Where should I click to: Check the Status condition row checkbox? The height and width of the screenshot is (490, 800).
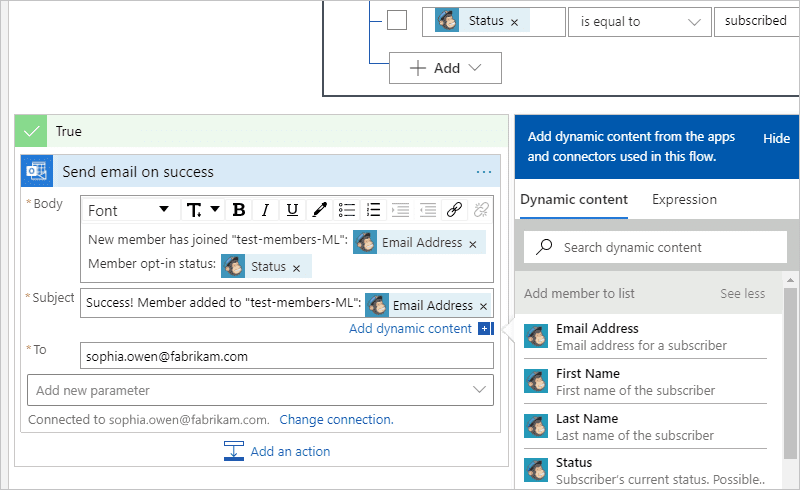click(397, 21)
